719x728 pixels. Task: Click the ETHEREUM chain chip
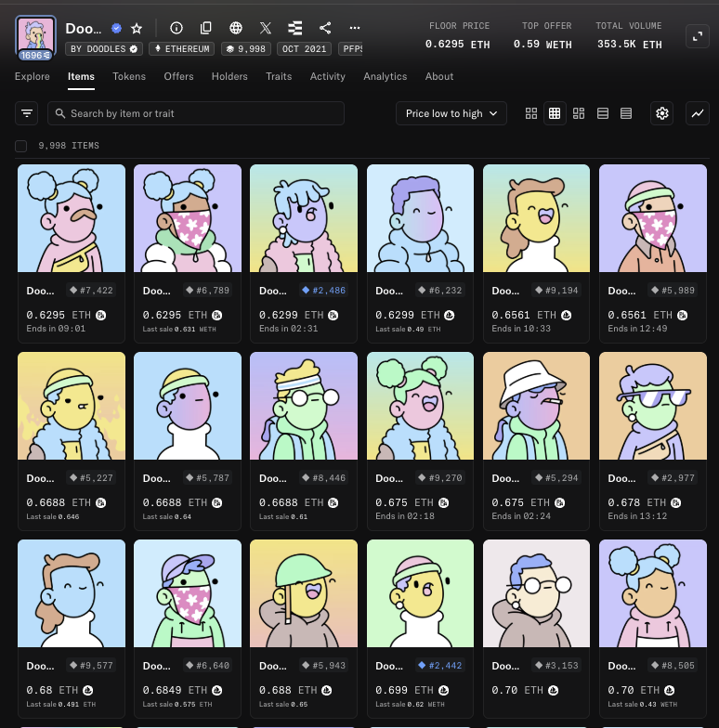[182, 48]
